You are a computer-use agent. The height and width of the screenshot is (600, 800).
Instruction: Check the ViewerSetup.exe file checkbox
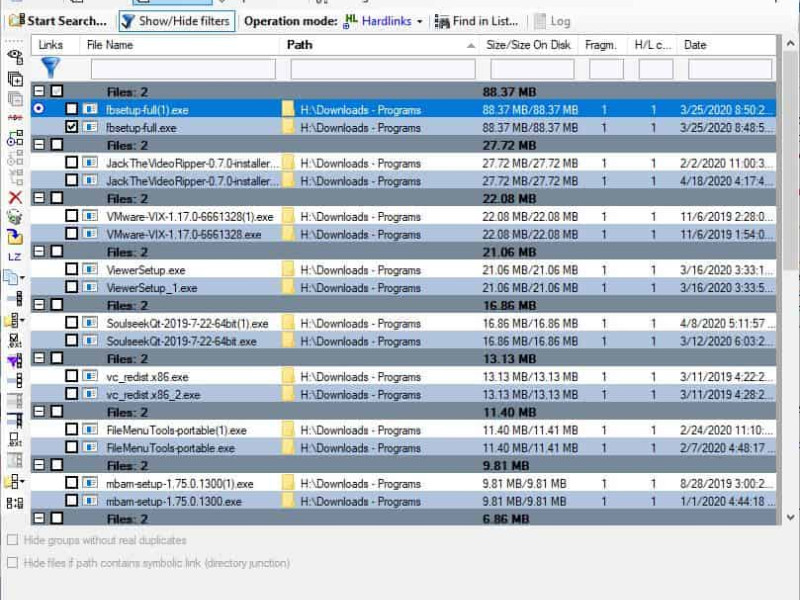click(x=71, y=269)
